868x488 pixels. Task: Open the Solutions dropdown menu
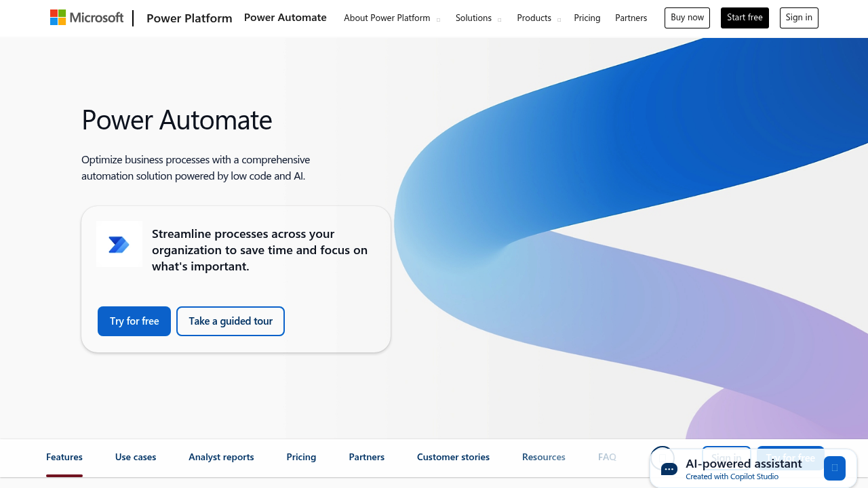478,18
